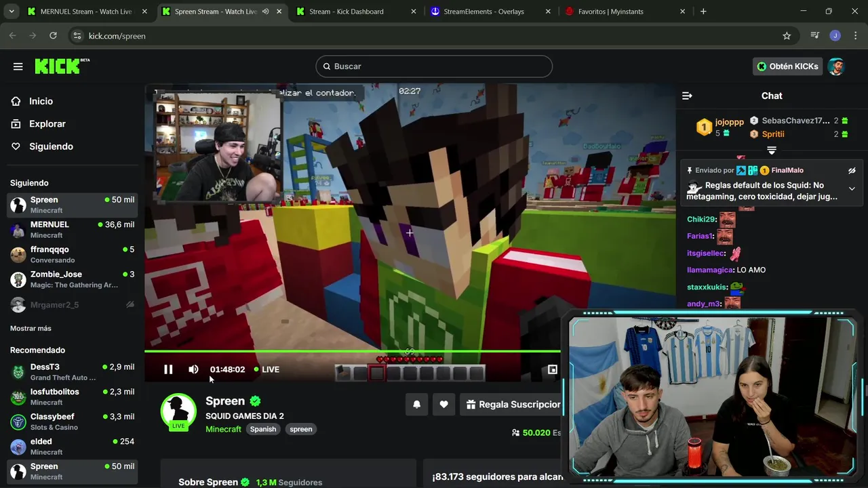Select the spreen tag

click(301, 429)
